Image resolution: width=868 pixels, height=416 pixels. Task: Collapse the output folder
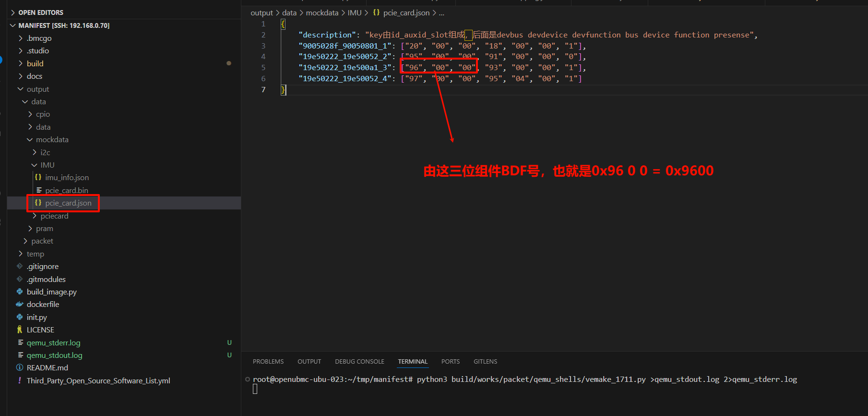click(x=37, y=89)
